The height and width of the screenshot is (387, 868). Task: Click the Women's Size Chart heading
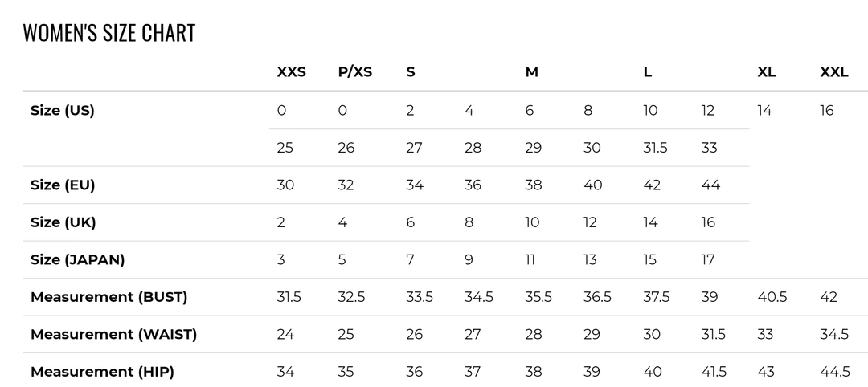tap(109, 33)
